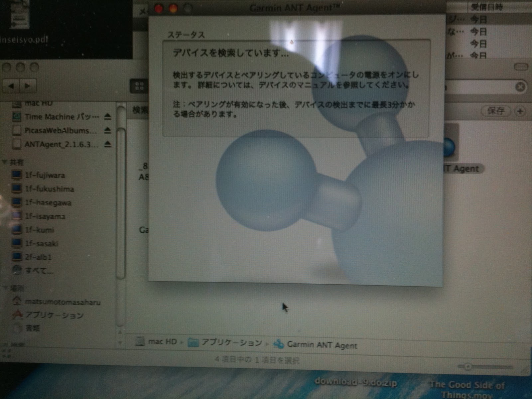The height and width of the screenshot is (399, 532).
Task: Eject the ANTAgent_2.1.6.3 disk image
Action: click(107, 144)
